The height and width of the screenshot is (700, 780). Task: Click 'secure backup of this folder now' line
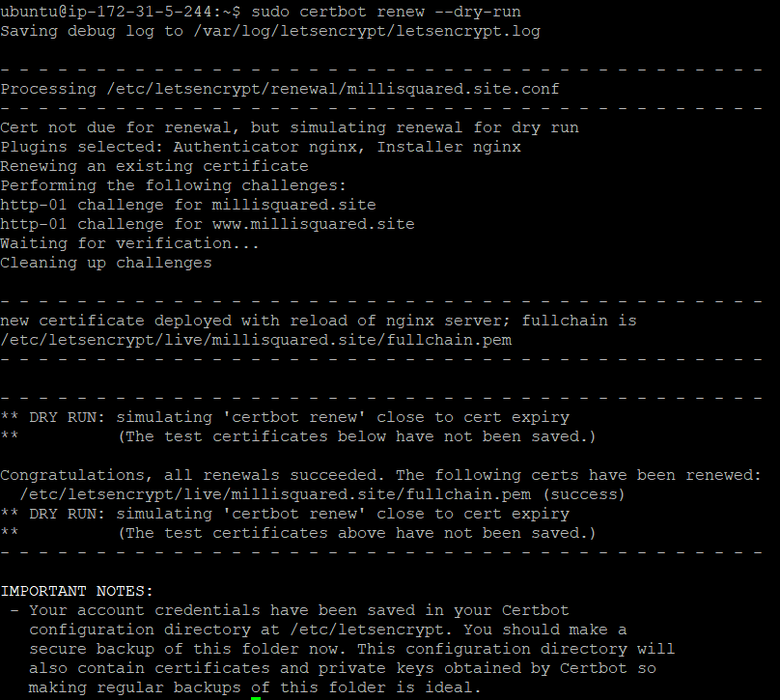coord(351,649)
